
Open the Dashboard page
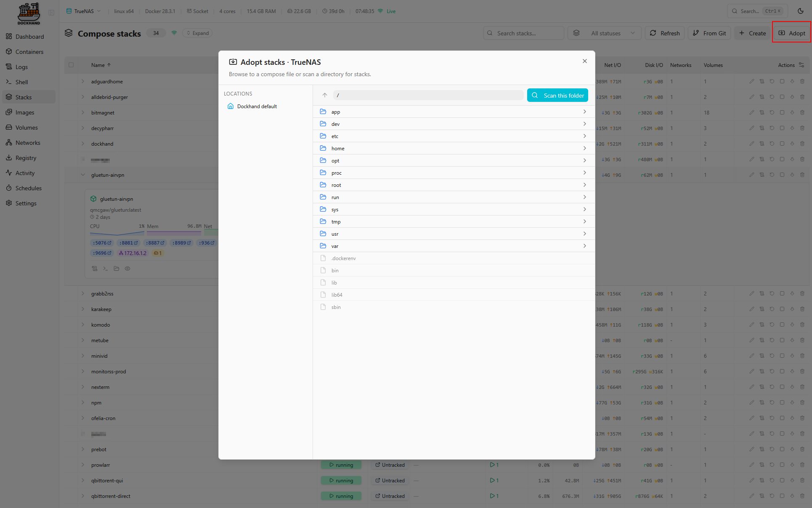(x=29, y=37)
